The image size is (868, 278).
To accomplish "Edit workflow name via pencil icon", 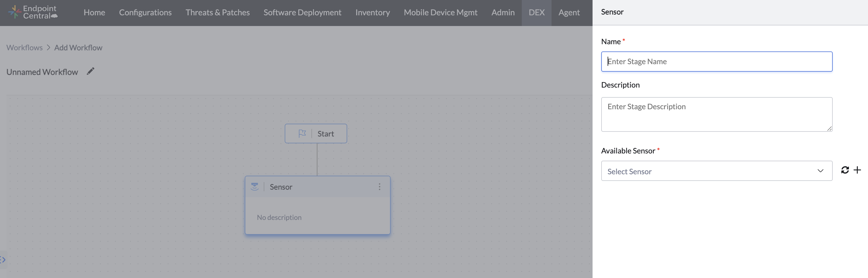I will (90, 71).
